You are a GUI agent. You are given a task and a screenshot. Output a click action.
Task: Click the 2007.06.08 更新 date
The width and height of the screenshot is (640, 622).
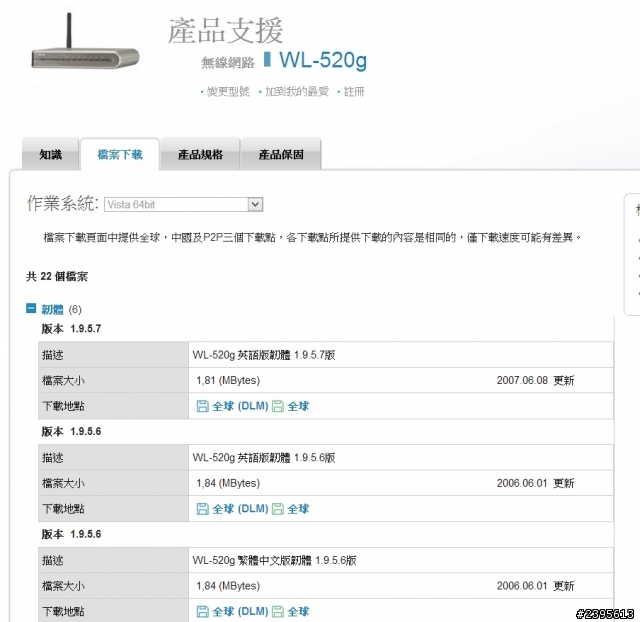[536, 380]
